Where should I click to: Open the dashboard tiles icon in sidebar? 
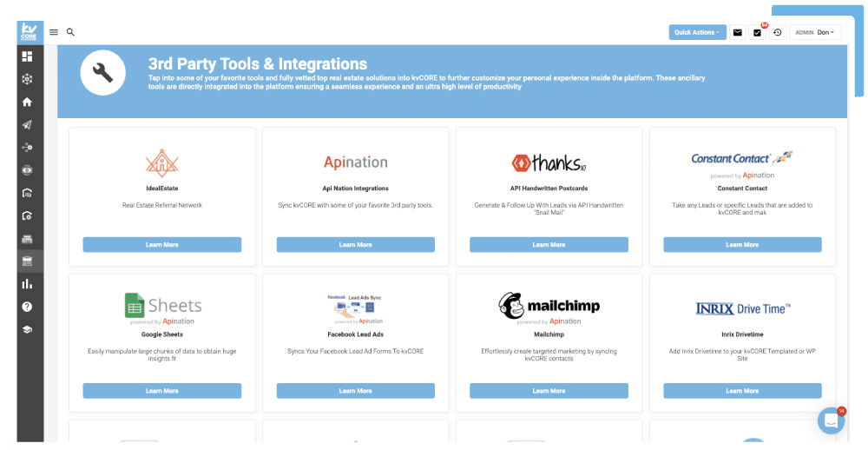[27, 56]
